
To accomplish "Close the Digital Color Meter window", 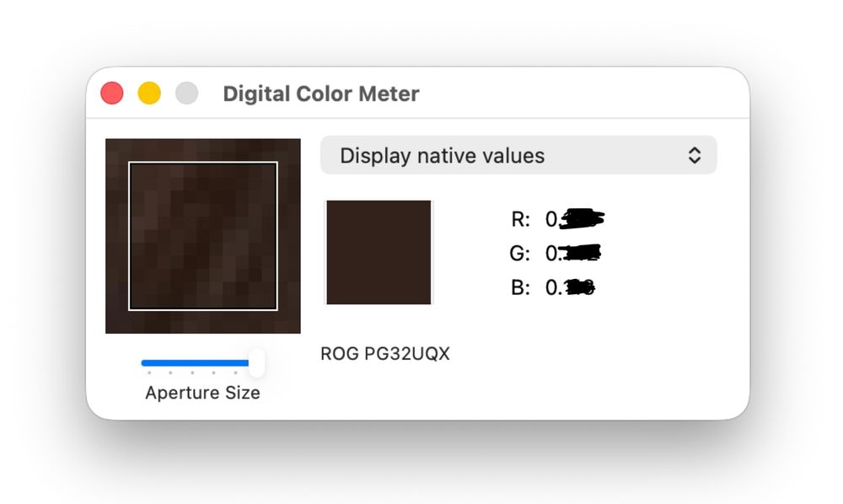I will [112, 93].
